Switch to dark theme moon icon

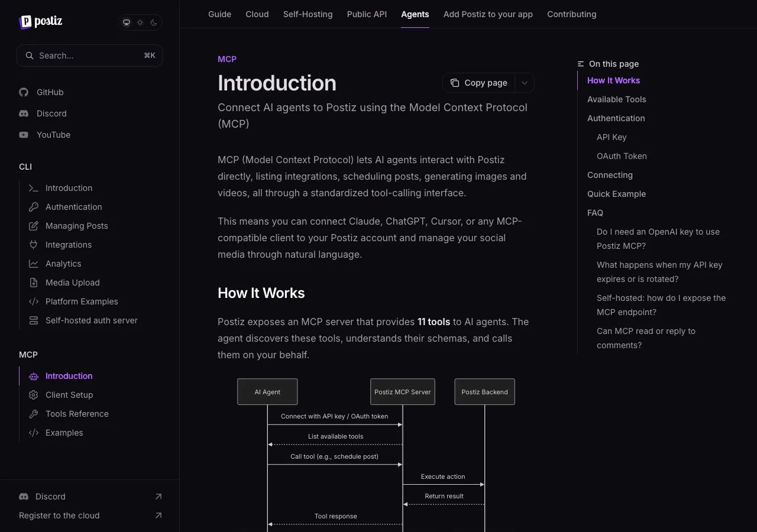(x=154, y=22)
